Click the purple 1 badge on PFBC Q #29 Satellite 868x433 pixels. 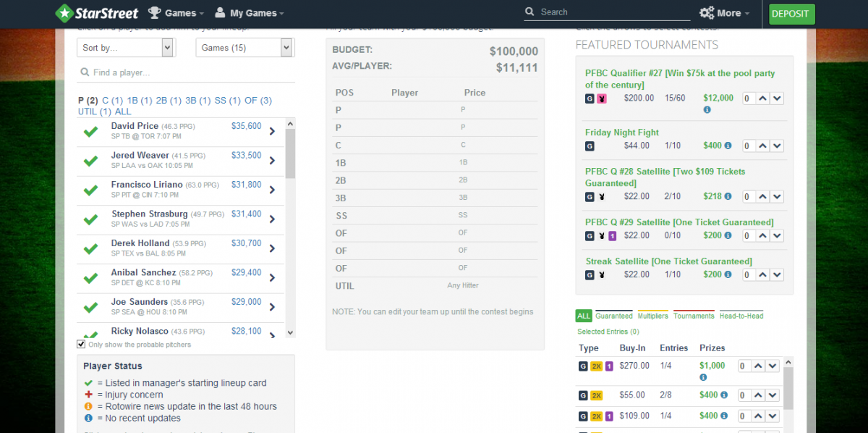pyautogui.click(x=612, y=235)
